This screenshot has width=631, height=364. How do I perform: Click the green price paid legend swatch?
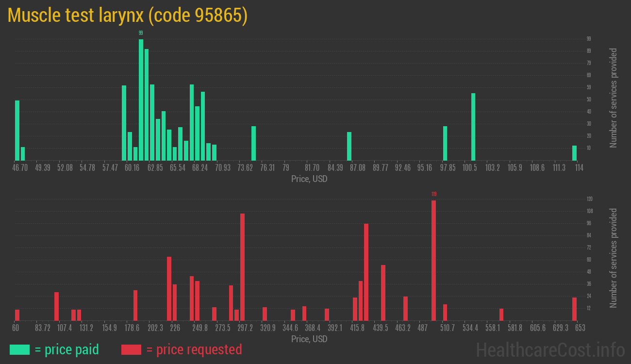click(19, 349)
